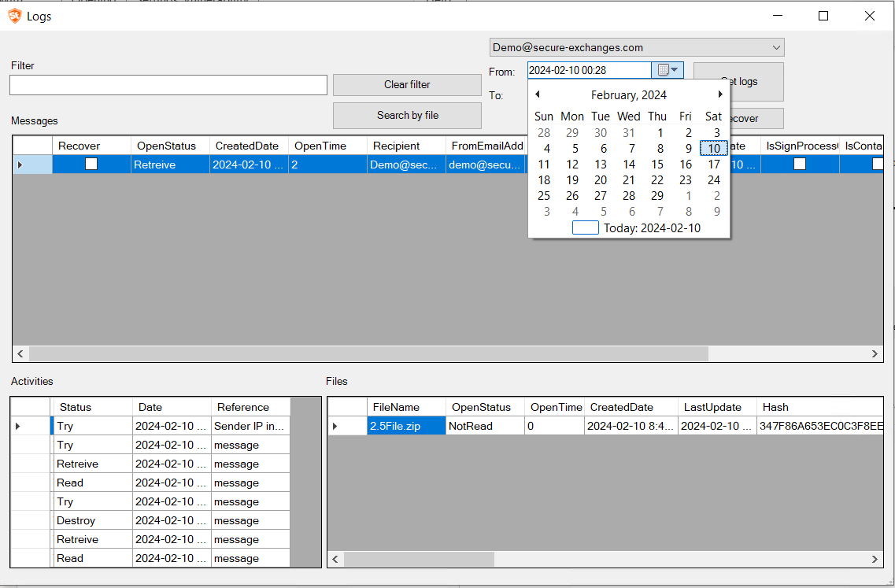Click inside the Filter text field
Viewport: 895px width, 588px height.
167,85
